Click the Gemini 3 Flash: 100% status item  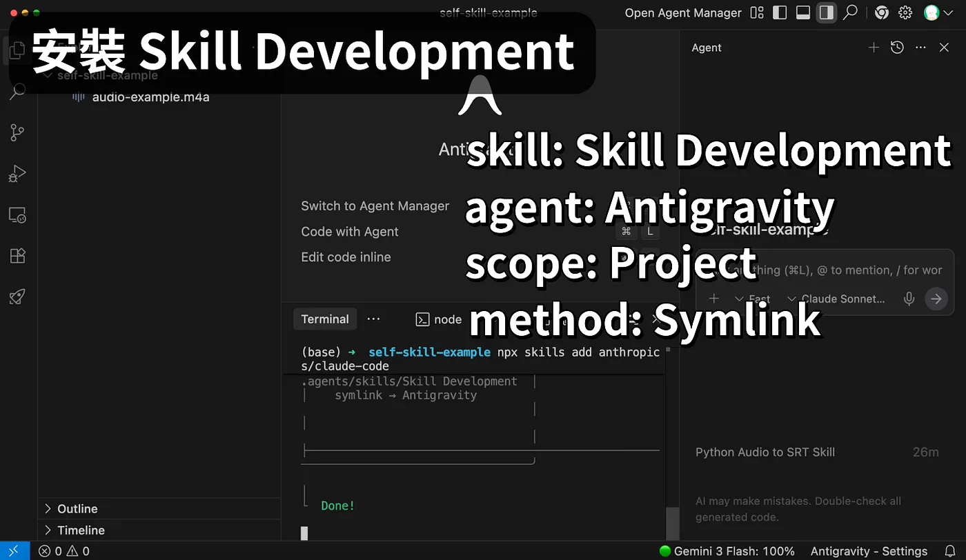[x=727, y=551]
